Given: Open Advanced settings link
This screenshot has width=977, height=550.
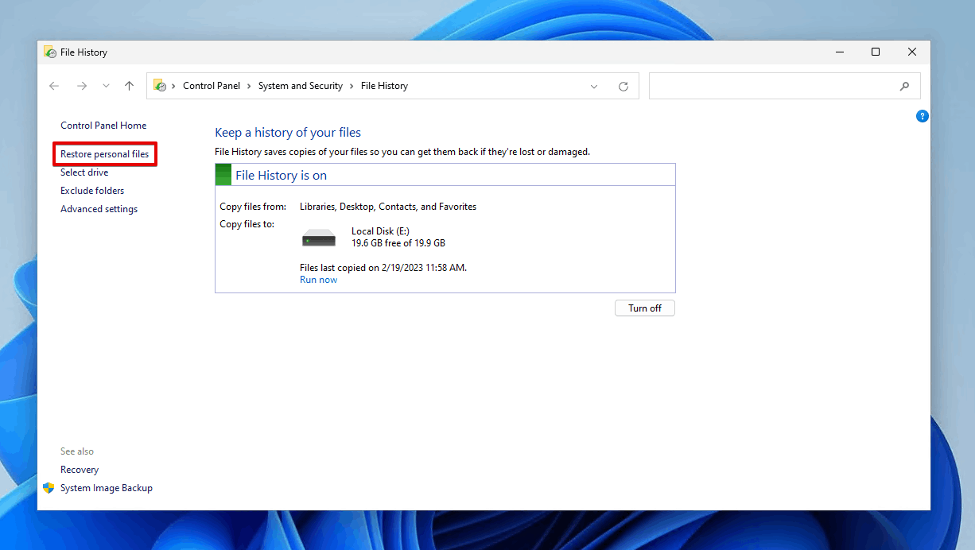Looking at the screenshot, I should tap(99, 209).
